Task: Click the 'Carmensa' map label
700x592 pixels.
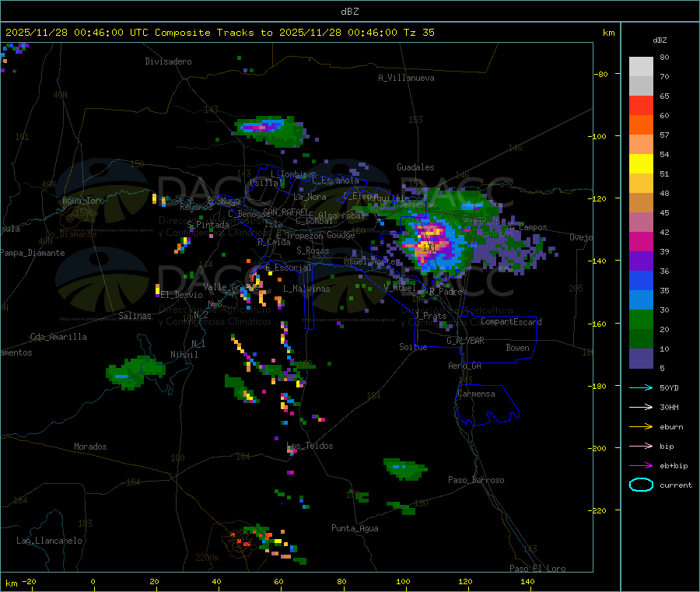Action: (476, 394)
